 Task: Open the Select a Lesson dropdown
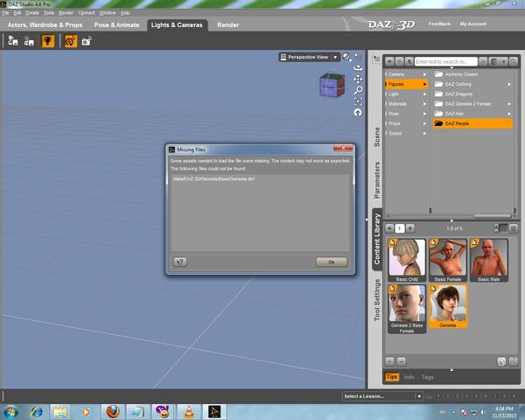tap(382, 396)
